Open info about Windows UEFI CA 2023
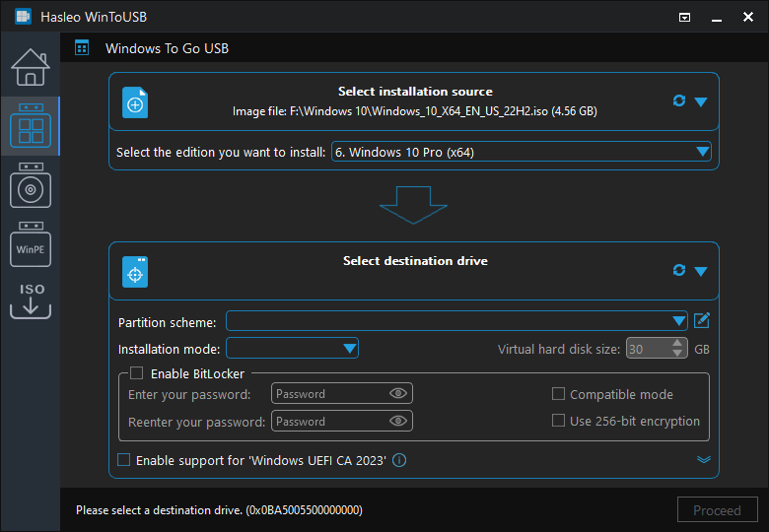The image size is (769, 532). (x=399, y=460)
